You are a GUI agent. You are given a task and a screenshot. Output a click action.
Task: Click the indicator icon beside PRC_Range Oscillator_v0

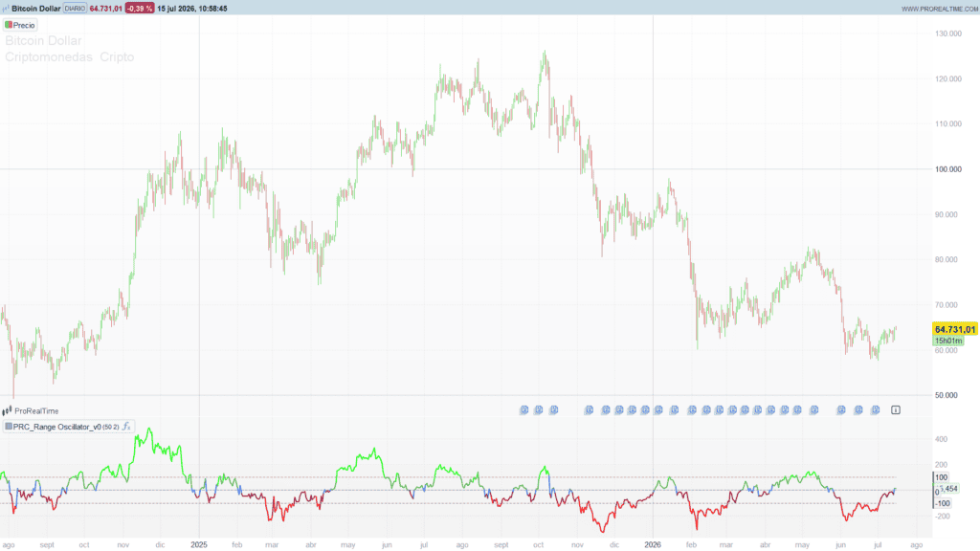8,427
